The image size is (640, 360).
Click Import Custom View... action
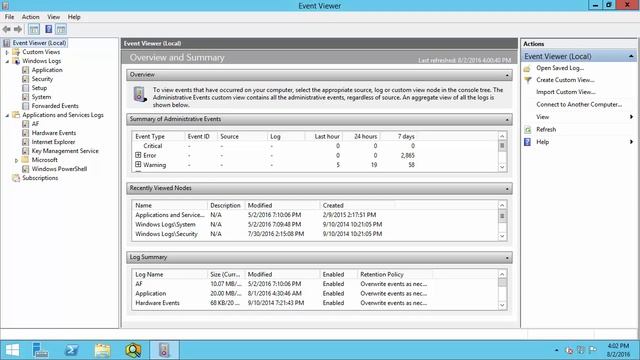566,92
